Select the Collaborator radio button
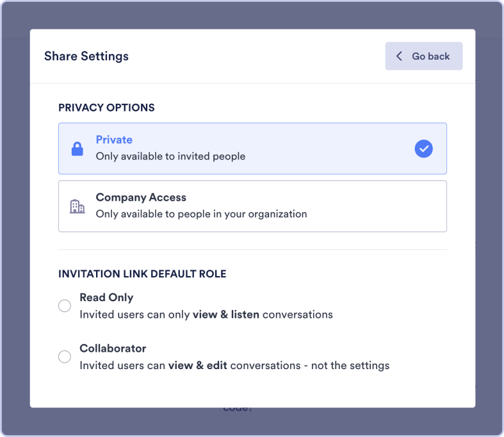 [x=65, y=357]
